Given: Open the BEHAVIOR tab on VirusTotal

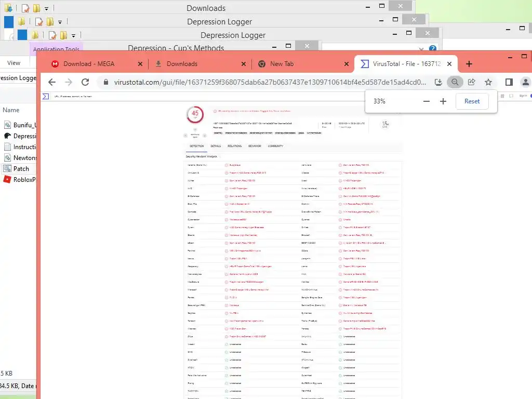Looking at the screenshot, I should 255,146.
